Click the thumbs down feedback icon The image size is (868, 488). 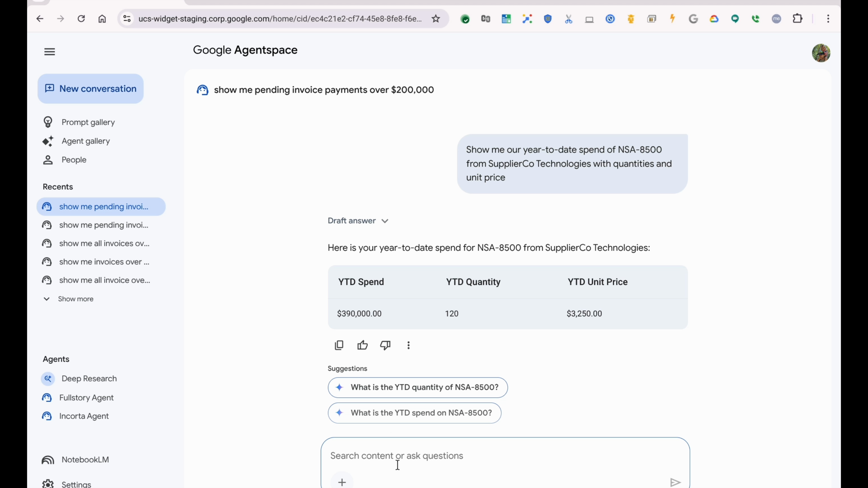coord(385,345)
